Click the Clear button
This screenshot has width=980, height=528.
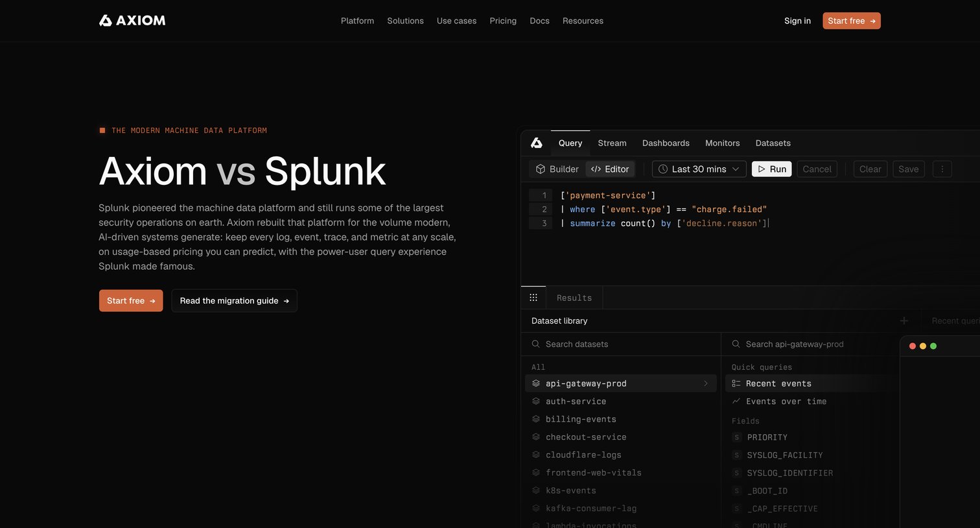[870, 169]
